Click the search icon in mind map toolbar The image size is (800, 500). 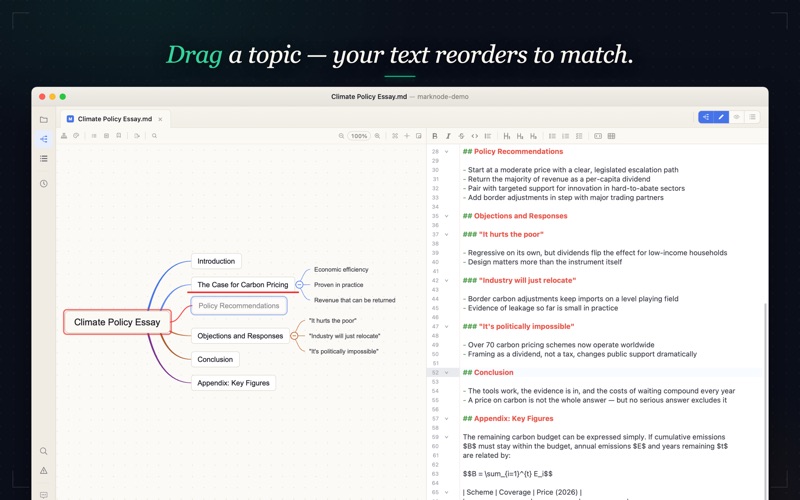[154, 136]
